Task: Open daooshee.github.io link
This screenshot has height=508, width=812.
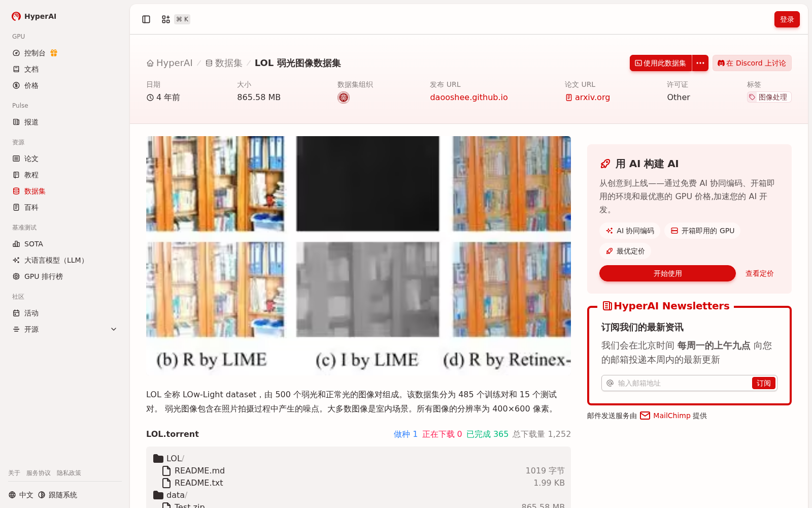Action: pyautogui.click(x=469, y=97)
